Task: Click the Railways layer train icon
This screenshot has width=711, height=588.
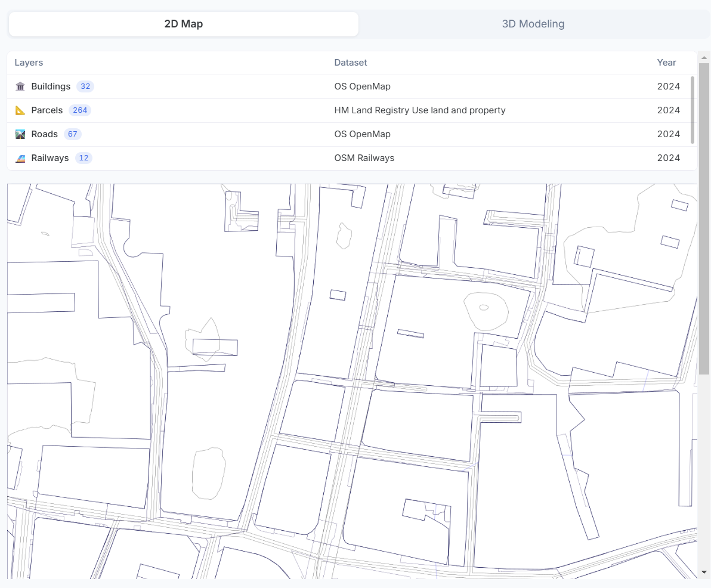Action: 20,158
